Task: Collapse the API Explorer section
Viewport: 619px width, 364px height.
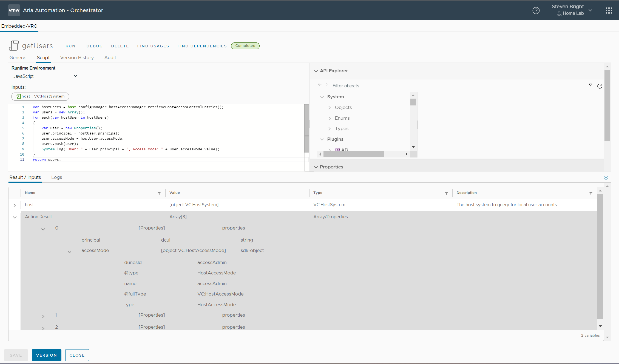Action: point(316,71)
